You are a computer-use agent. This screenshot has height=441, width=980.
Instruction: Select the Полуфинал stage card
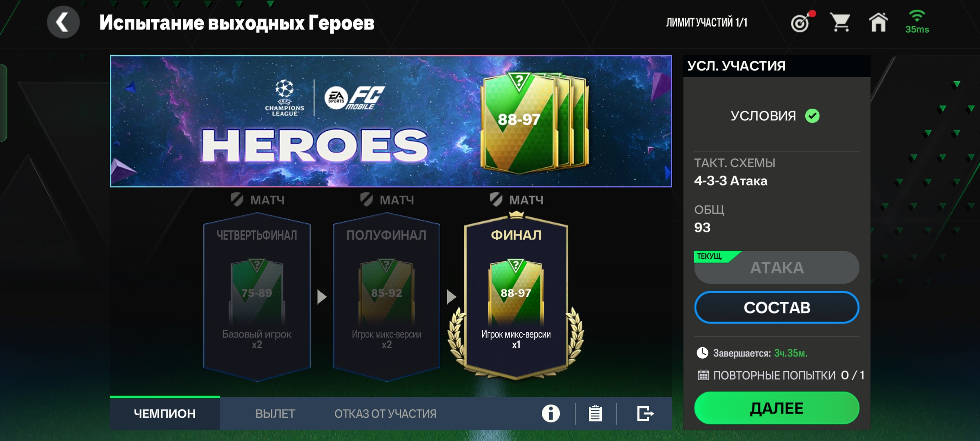pyautogui.click(x=386, y=300)
